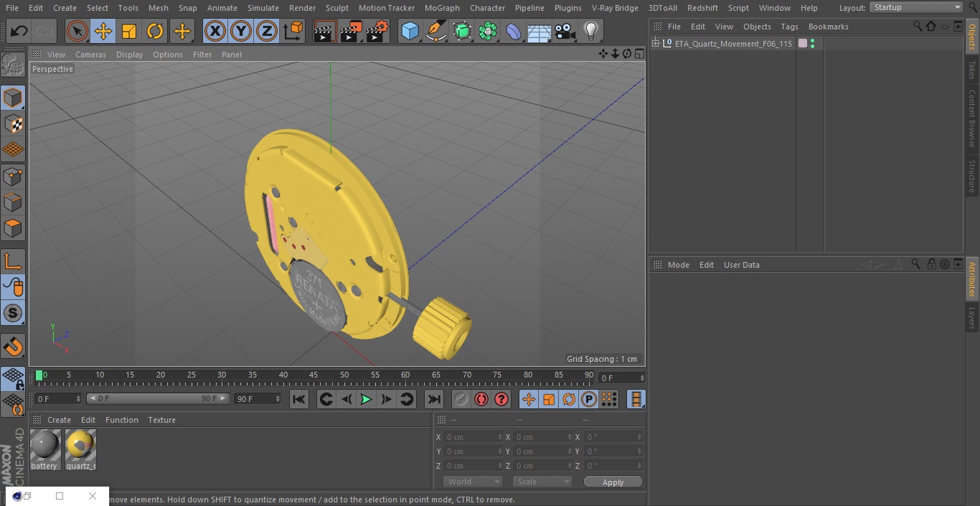This screenshot has height=506, width=980.
Task: Activate the Move tool
Action: coord(103,32)
